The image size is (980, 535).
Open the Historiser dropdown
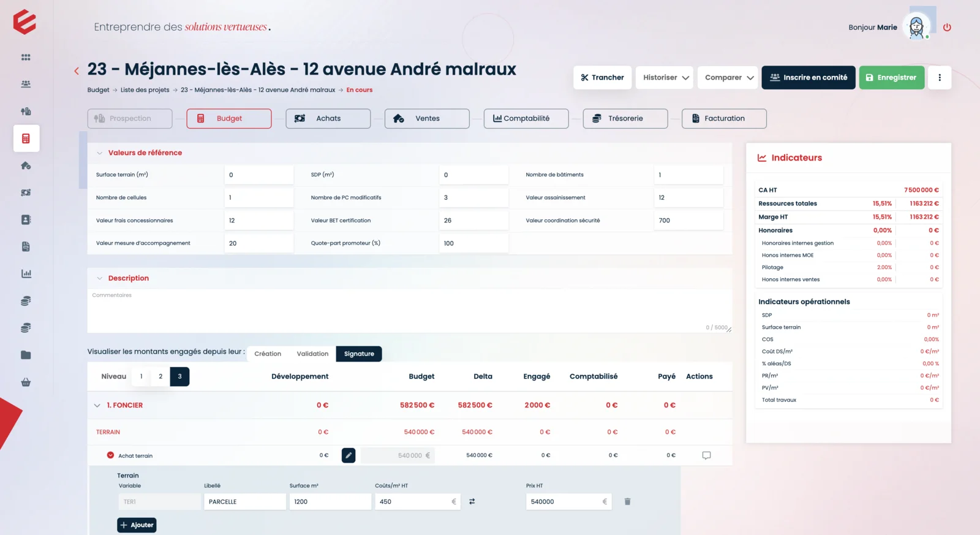(665, 78)
